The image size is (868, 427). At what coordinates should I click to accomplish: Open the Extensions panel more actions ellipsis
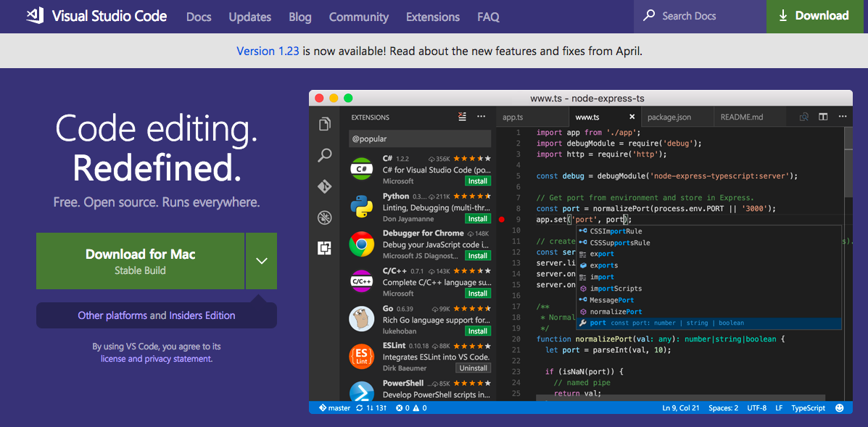click(481, 117)
